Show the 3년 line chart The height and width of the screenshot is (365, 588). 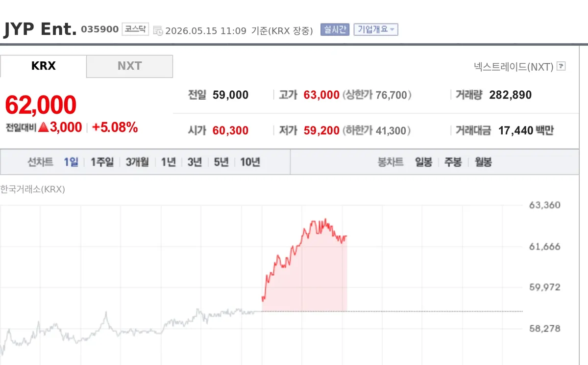[195, 162]
